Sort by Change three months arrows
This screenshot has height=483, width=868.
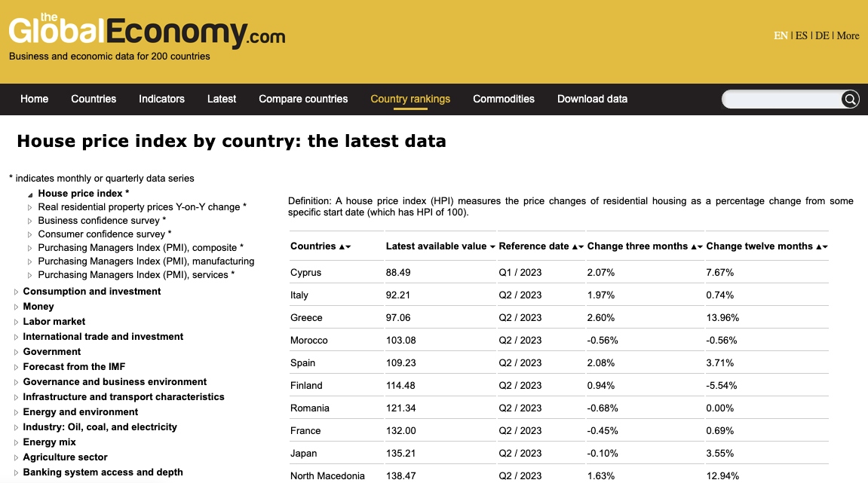697,247
